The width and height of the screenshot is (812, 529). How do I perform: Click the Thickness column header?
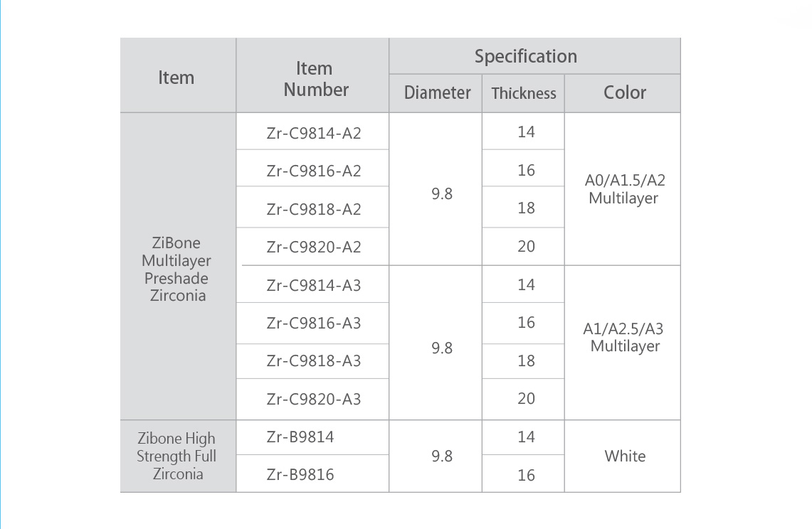523,93
